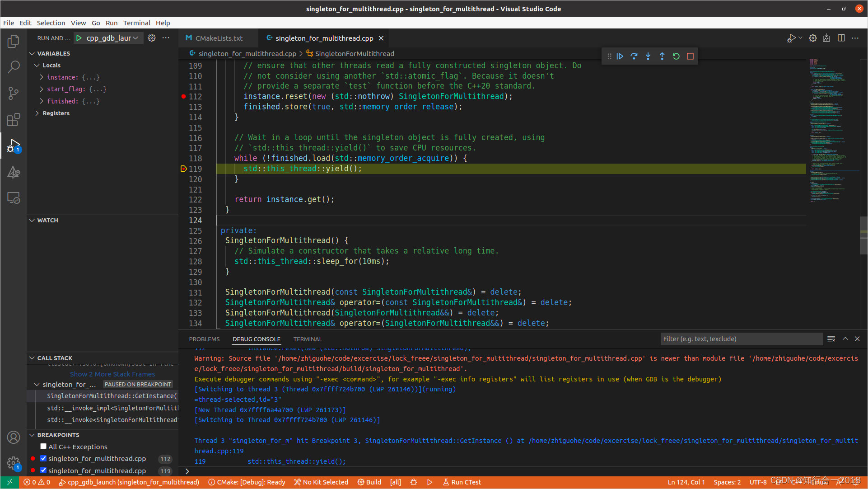
Task: Step Out in debug toolbar
Action: click(662, 56)
